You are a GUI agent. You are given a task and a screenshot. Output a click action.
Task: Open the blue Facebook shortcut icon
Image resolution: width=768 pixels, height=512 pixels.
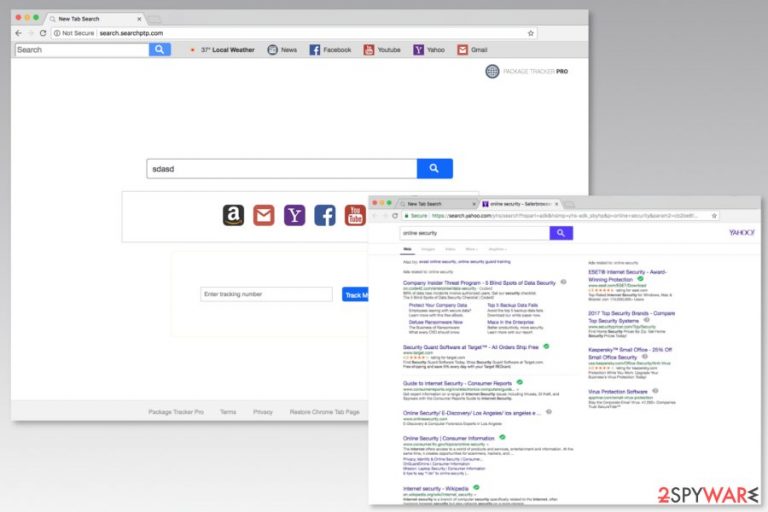tap(325, 215)
